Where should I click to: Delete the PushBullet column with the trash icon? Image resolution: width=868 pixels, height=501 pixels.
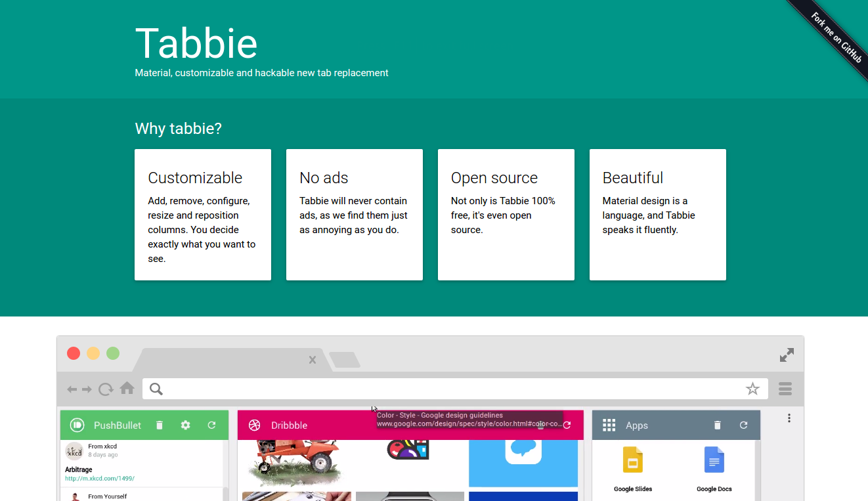click(160, 425)
